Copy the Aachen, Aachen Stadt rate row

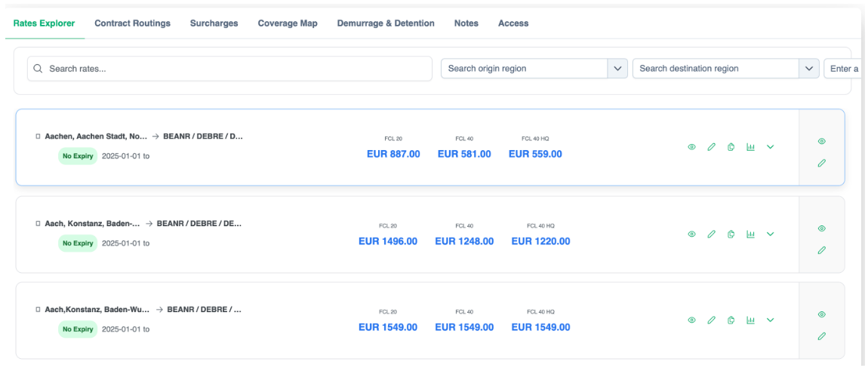731,147
